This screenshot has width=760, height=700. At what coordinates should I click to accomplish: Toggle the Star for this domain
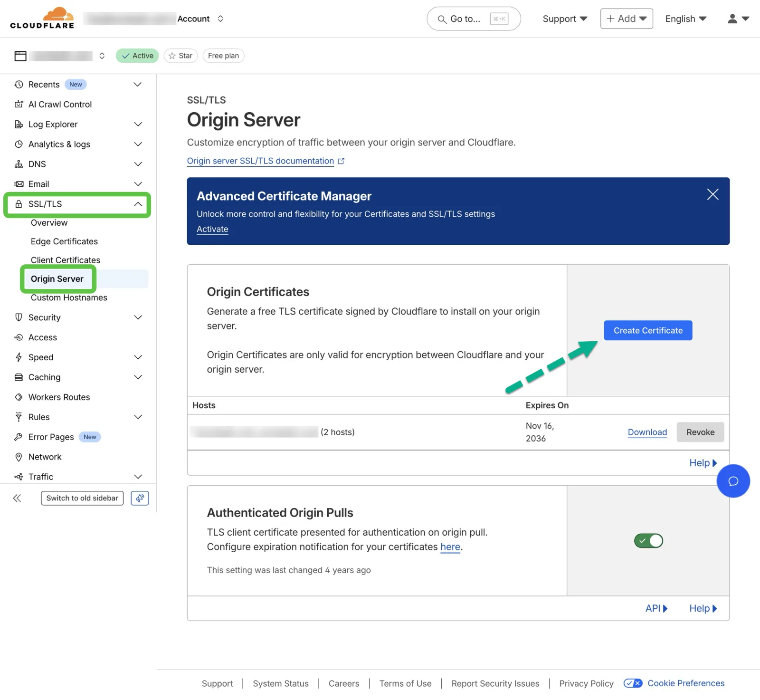[180, 56]
